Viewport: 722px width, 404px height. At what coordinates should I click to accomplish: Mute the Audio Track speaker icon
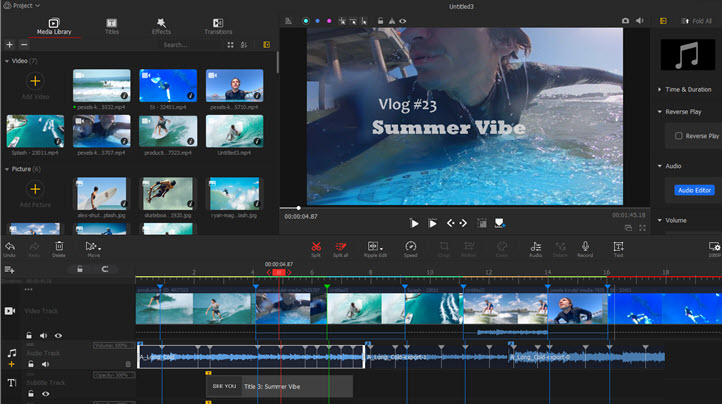45,364
